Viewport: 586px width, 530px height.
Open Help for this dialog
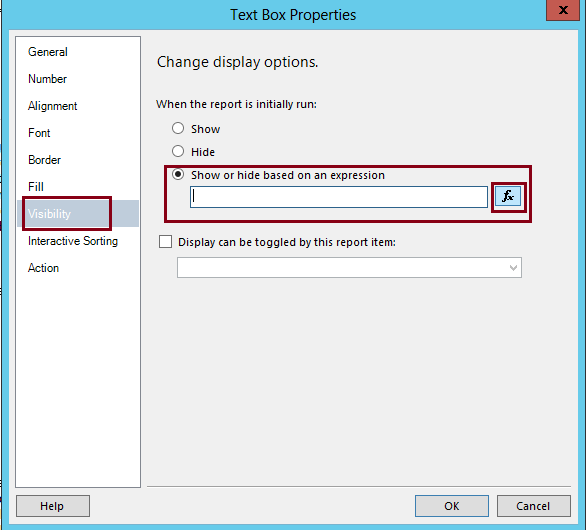tap(53, 506)
